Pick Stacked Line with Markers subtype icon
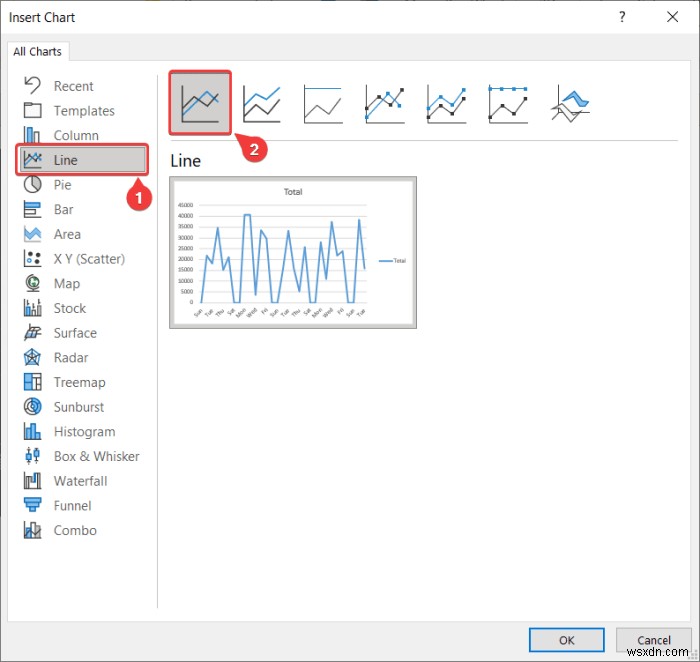Image resolution: width=700 pixels, height=662 pixels. click(446, 104)
